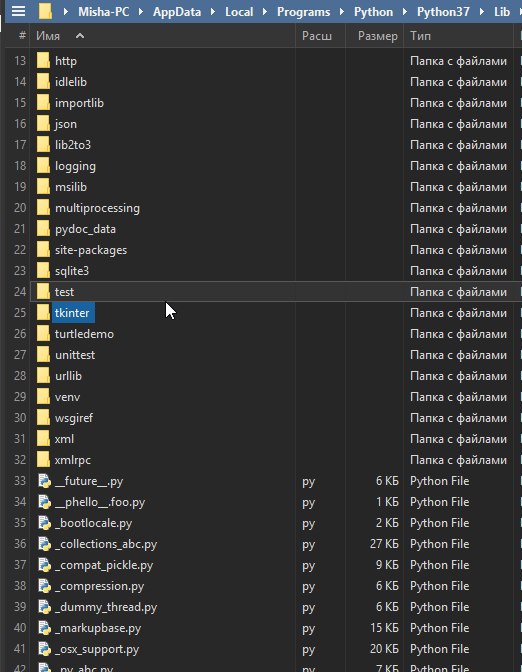The image size is (522, 672).
Task: Open the hamburger menu icon
Action: 18,11
